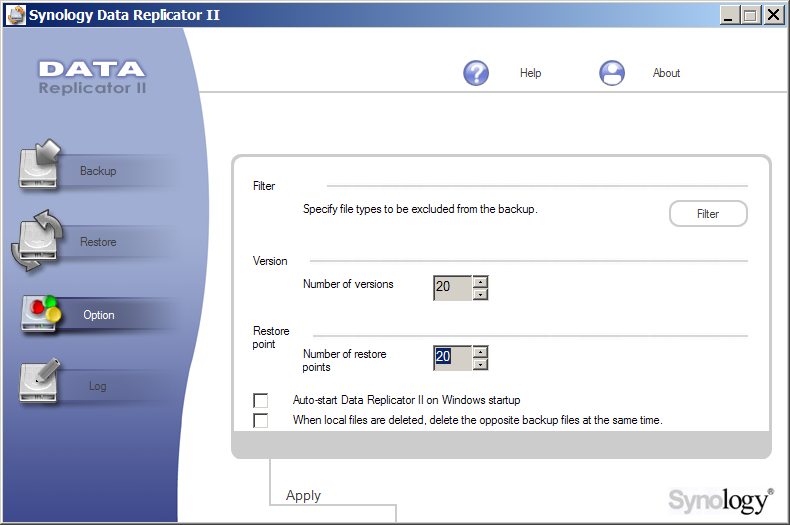
Task: Click the 'Number of restore points' label
Action: point(344,360)
